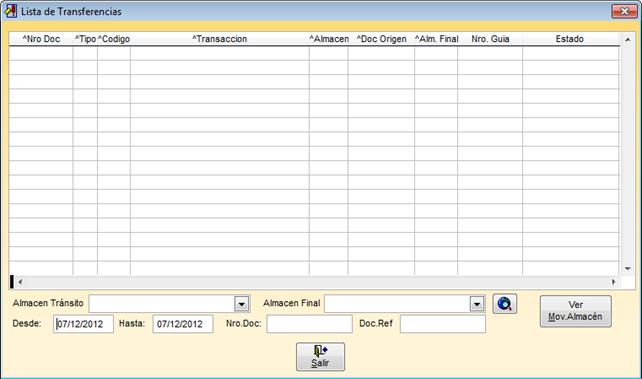Sort by Codigo column header
The image size is (642, 379).
(x=114, y=39)
